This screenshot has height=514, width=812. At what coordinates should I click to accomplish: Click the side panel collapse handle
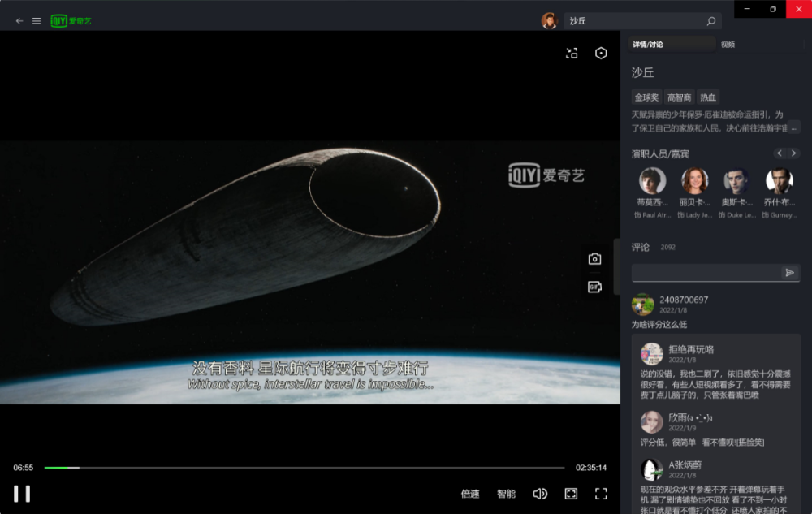[x=617, y=266]
